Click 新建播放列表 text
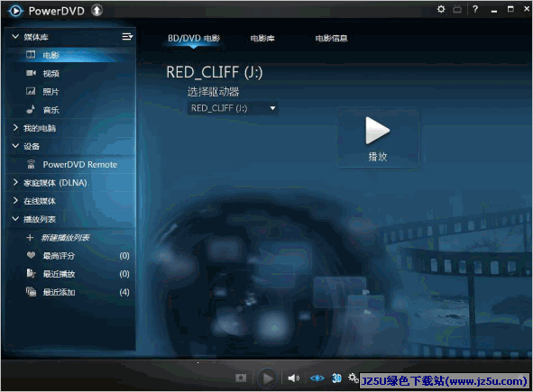The width and height of the screenshot is (533, 392). pyautogui.click(x=65, y=237)
